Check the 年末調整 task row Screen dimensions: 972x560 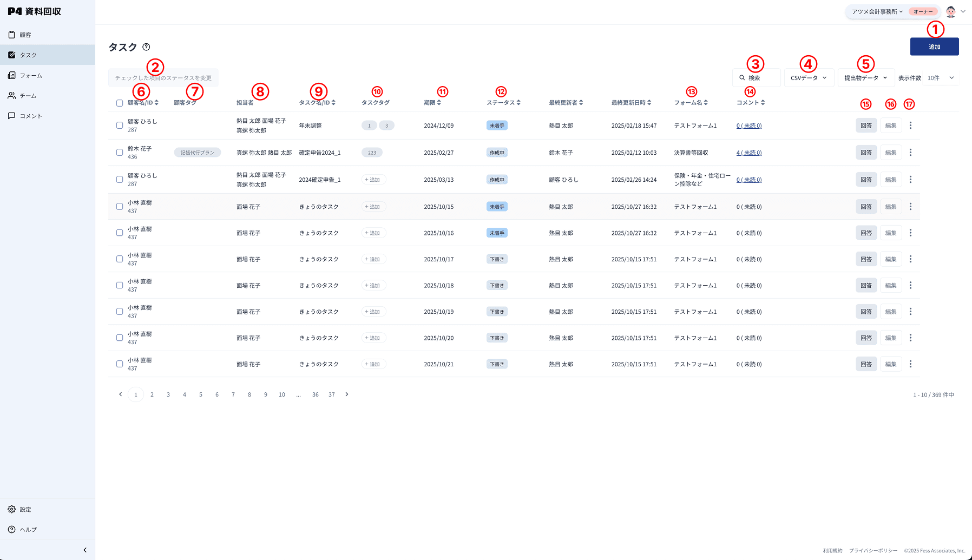point(120,126)
